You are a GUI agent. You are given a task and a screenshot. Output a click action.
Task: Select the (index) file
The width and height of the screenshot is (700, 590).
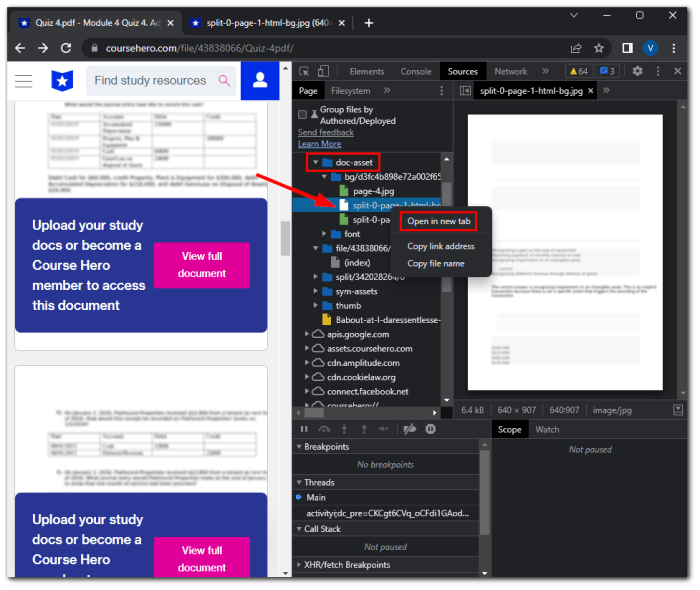click(x=357, y=262)
